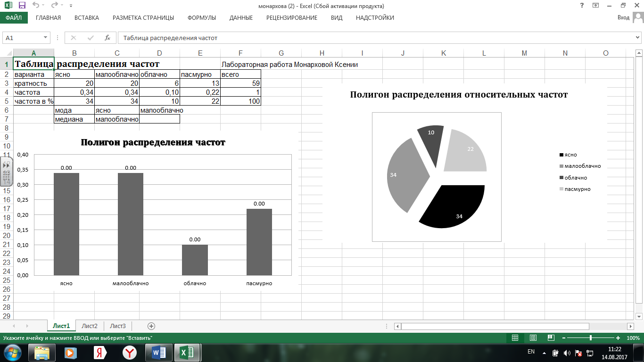The image size is (644, 362).
Task: Select column F header
Action: pos(240,53)
